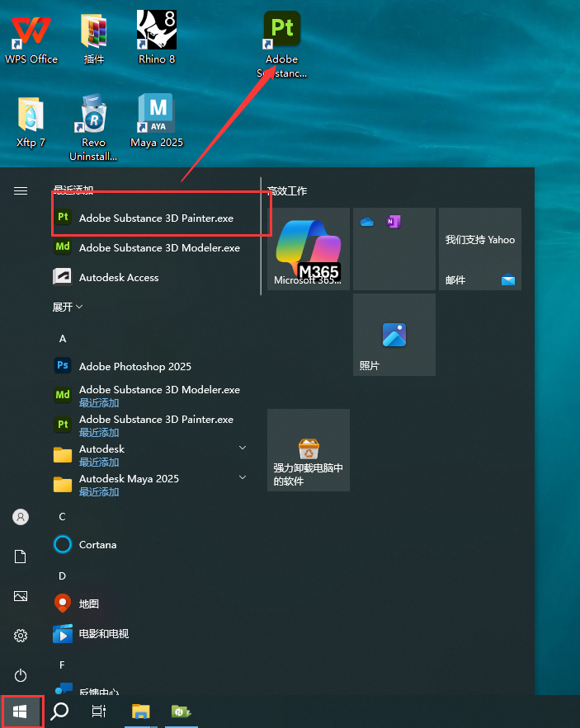Open the 电影和电视 app

156,633
